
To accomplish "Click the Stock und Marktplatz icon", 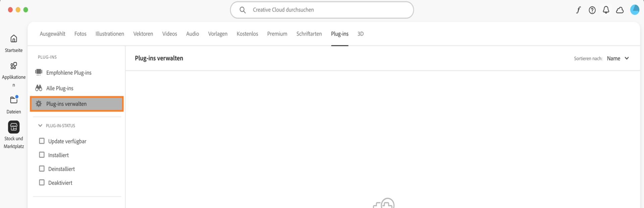I will pos(13,127).
